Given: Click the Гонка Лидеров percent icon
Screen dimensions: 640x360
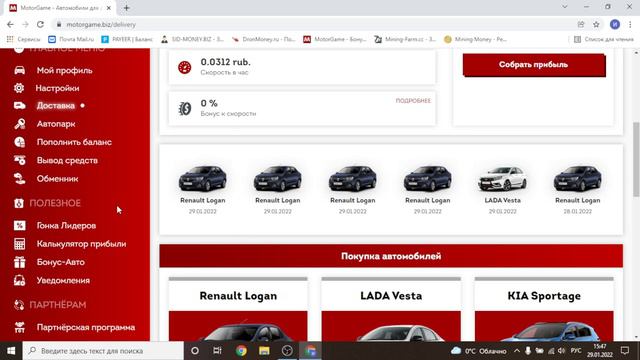Looking at the screenshot, I should [19, 225].
